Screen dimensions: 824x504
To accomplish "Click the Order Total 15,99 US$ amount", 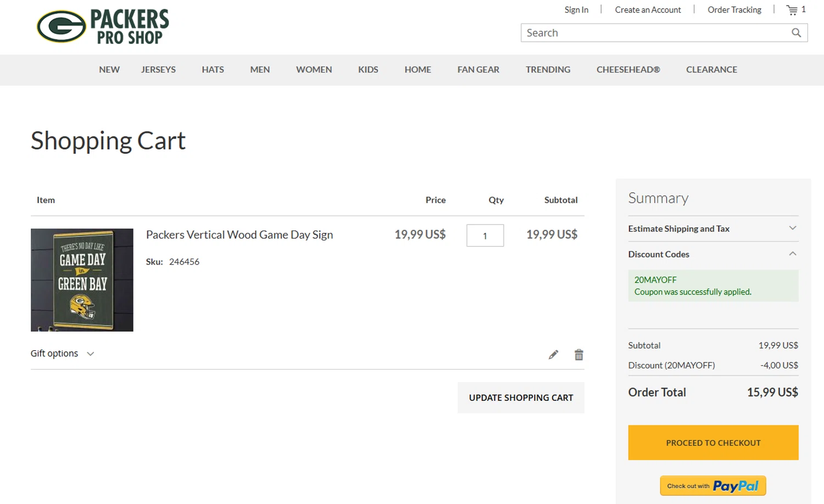I will [772, 393].
